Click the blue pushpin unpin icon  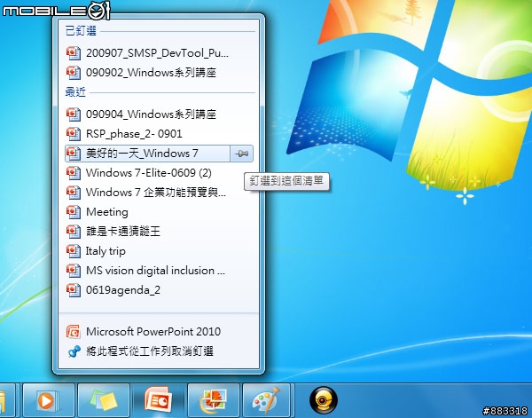(x=74, y=351)
